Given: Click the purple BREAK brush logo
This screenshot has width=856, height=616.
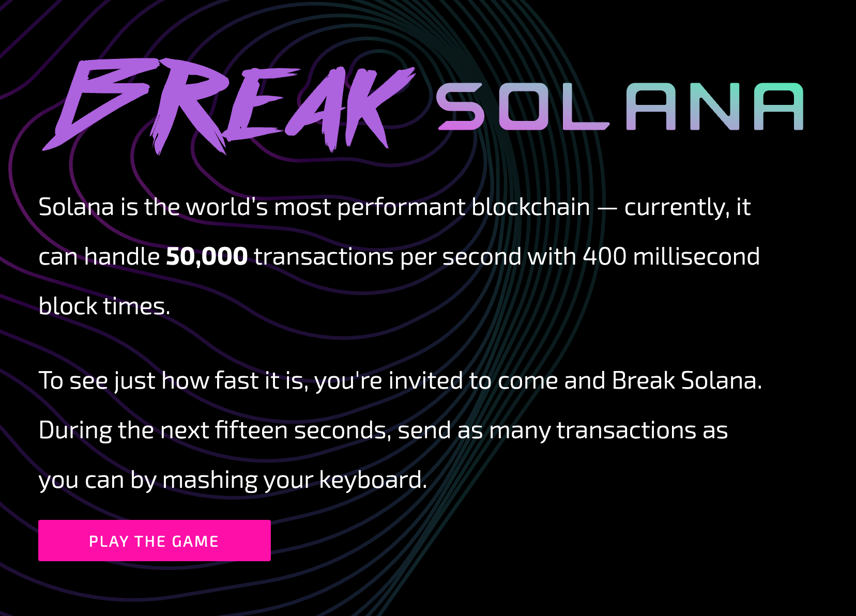Looking at the screenshot, I should click(228, 106).
